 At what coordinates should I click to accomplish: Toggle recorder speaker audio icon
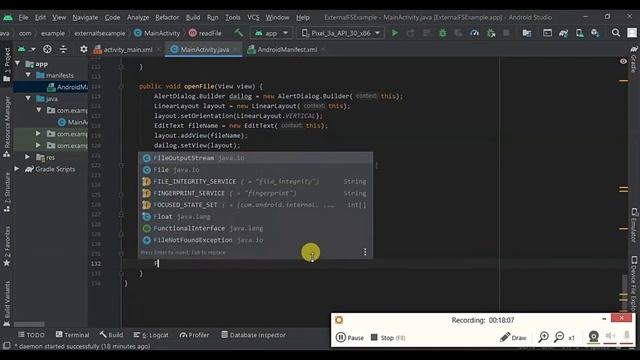[610, 336]
